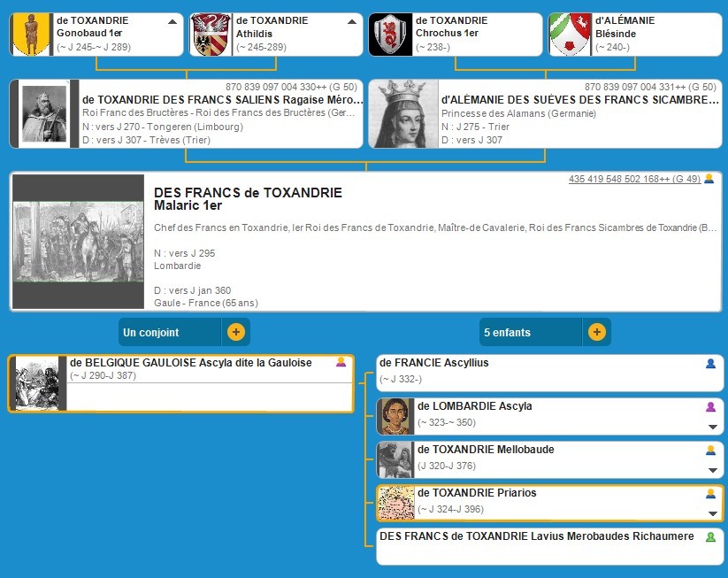Open the Un conjoint section

[170, 333]
